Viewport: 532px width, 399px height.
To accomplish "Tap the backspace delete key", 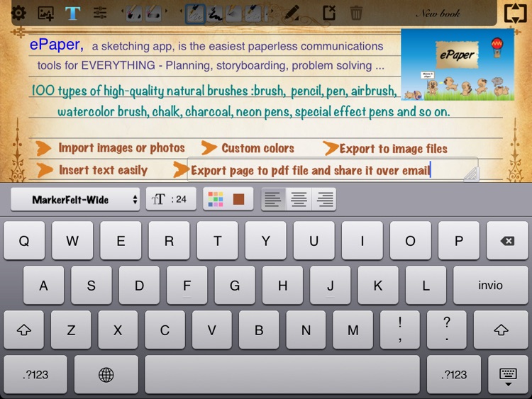I will tap(507, 241).
